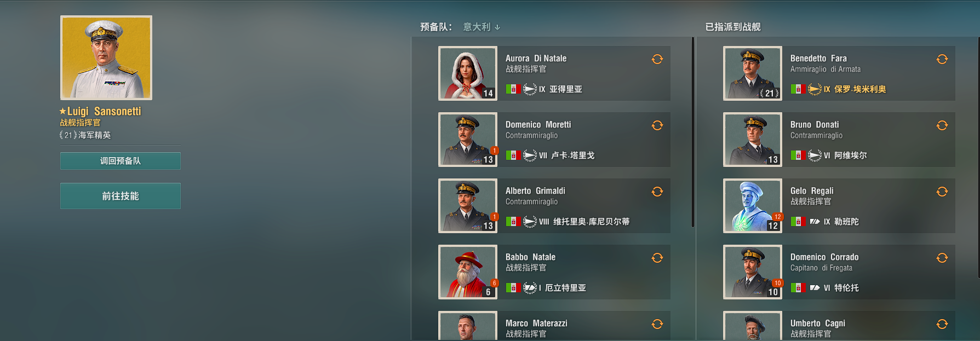Click the 调回预备队 button
980x341 pixels.
(x=121, y=161)
